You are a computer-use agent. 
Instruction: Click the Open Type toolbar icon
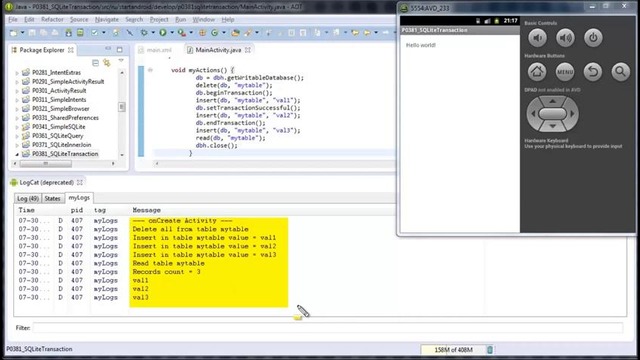236,33
